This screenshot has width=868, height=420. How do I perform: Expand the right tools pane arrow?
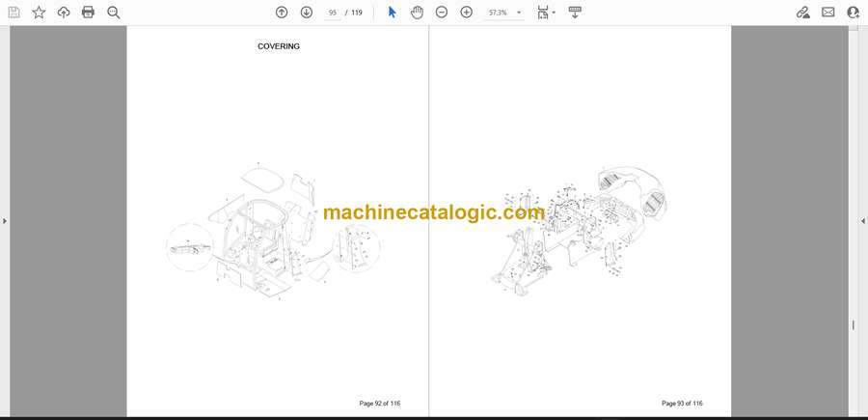(x=863, y=221)
